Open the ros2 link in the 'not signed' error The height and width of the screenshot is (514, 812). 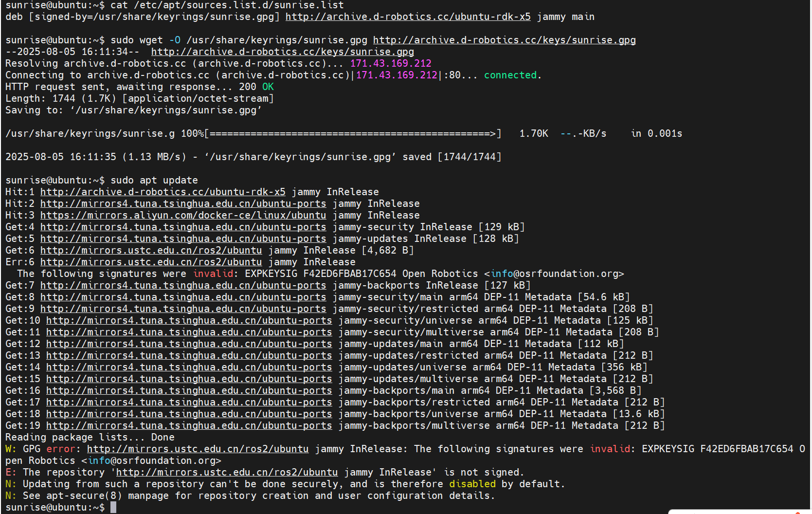(227, 473)
